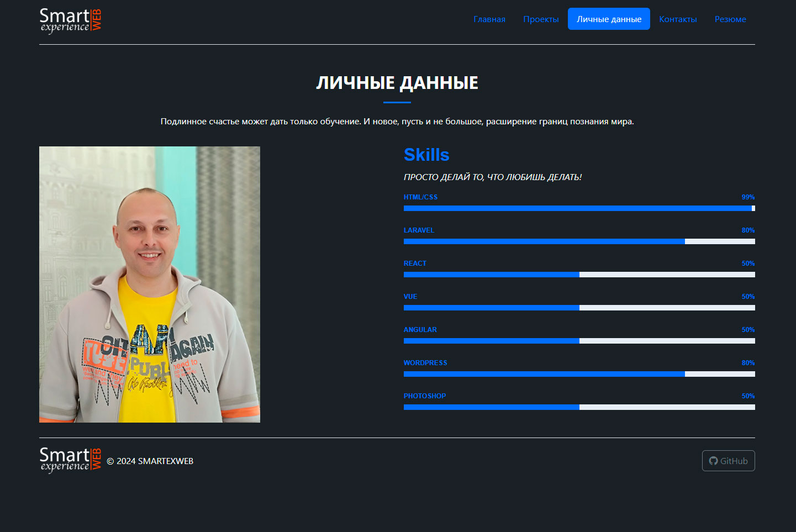Click the Smart Experience logo in the footer
The height and width of the screenshot is (532, 796).
(x=70, y=460)
